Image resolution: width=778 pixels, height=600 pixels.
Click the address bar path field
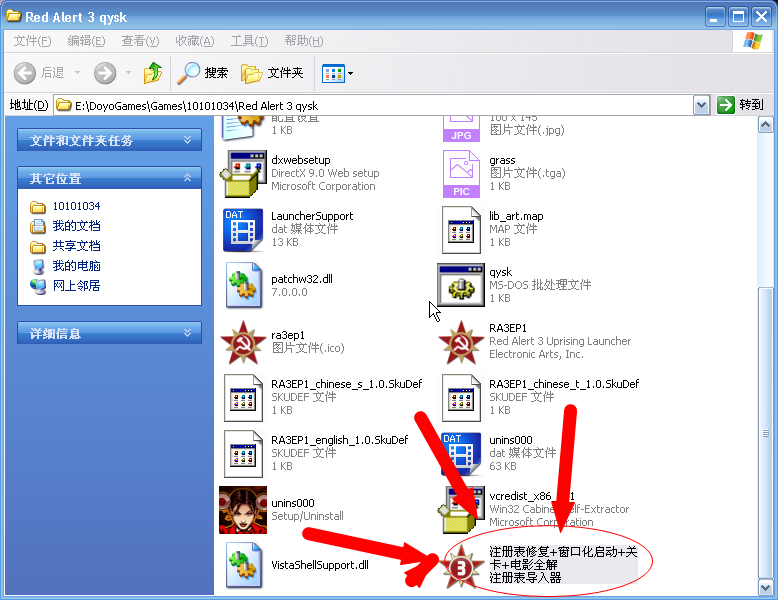[374, 105]
